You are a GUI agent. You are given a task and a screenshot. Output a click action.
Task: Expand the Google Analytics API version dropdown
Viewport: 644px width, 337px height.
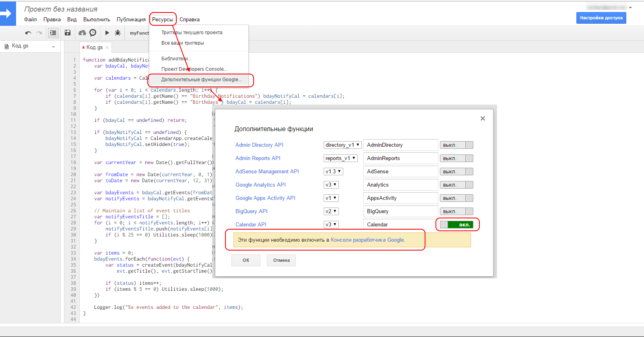331,185
